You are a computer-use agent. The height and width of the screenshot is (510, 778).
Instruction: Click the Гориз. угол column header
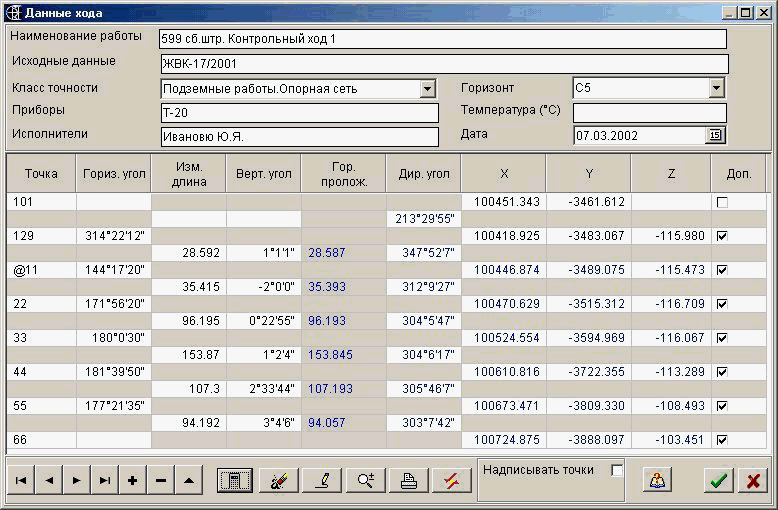pos(114,174)
